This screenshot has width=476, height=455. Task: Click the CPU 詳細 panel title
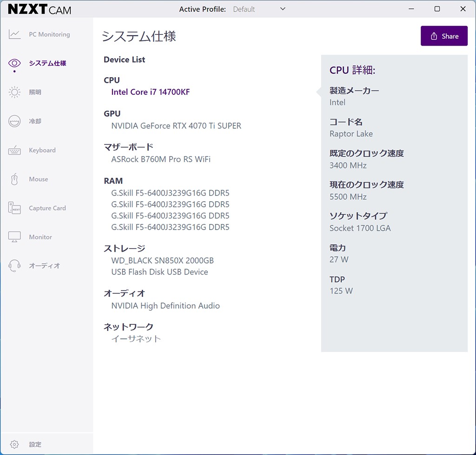point(352,70)
